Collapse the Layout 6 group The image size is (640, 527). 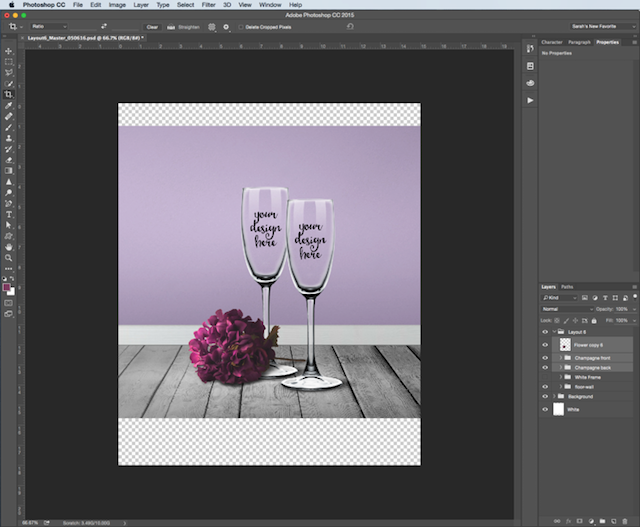(x=554, y=332)
